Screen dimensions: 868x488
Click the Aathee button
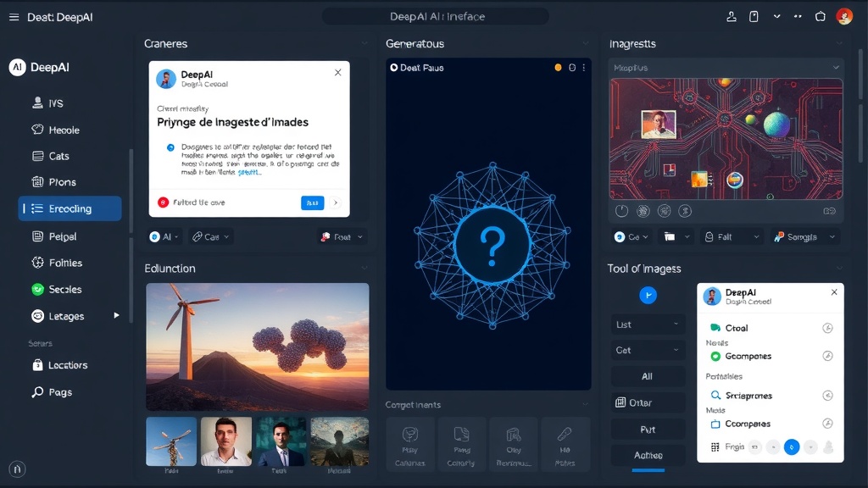coord(648,455)
